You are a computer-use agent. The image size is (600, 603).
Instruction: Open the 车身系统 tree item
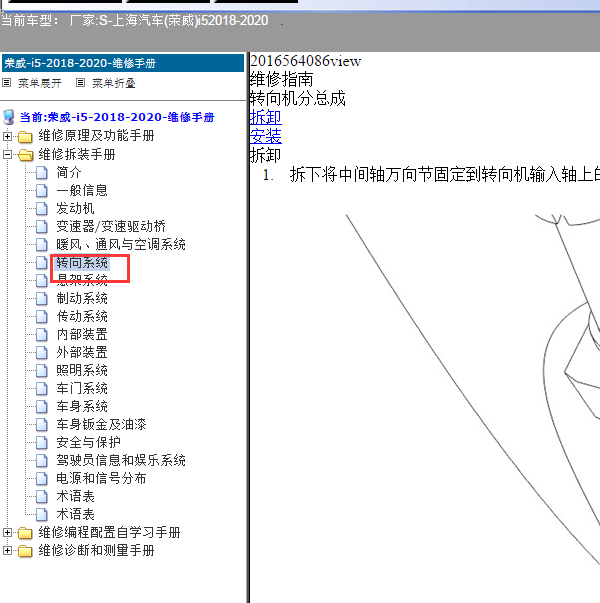click(82, 406)
